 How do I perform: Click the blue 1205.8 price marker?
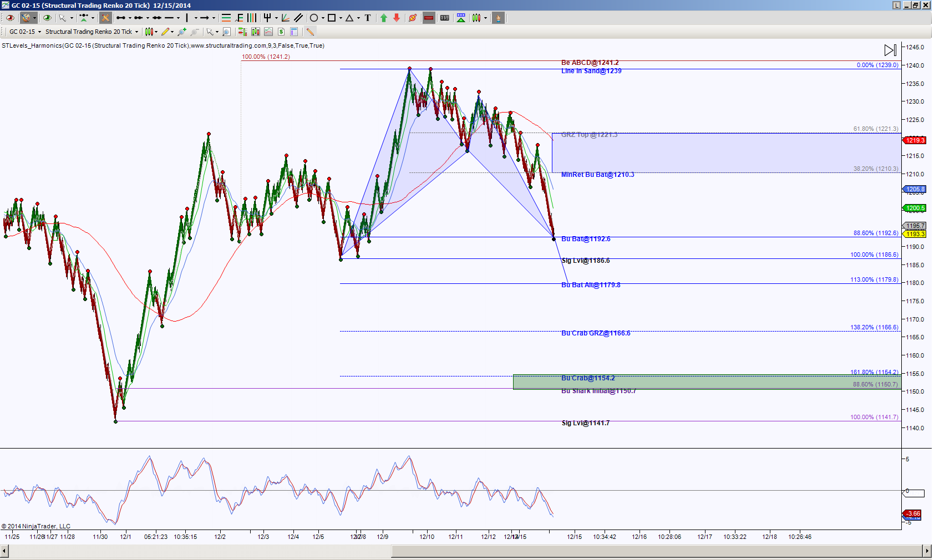point(914,189)
